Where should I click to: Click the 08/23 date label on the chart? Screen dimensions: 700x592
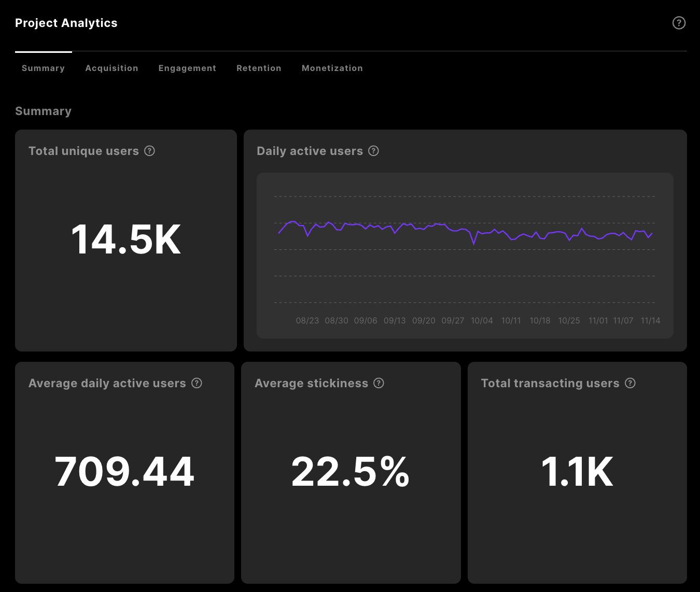click(307, 320)
